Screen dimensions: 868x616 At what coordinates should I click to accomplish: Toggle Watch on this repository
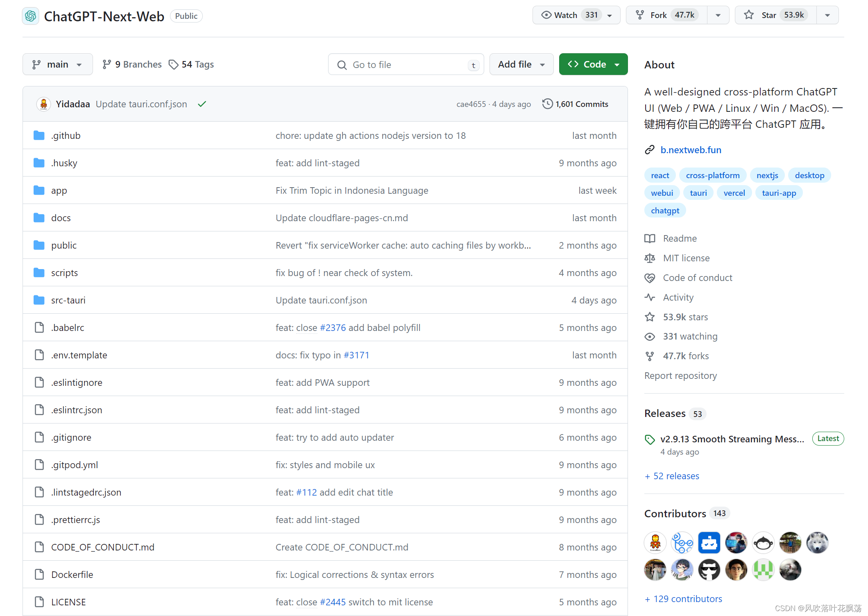tap(566, 15)
